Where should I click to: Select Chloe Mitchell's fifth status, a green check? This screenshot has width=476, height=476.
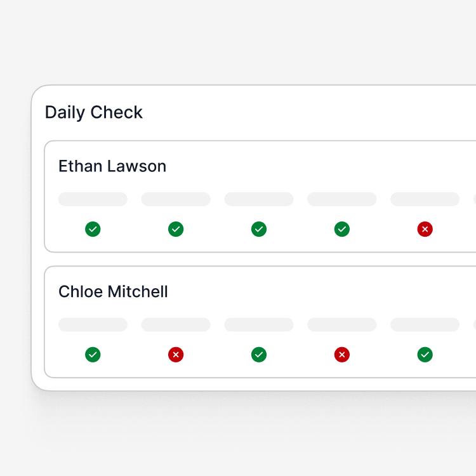pos(425,355)
